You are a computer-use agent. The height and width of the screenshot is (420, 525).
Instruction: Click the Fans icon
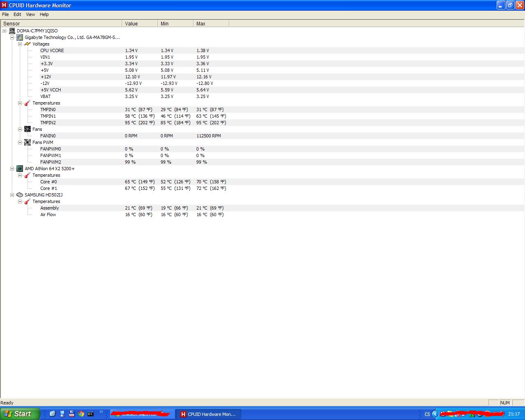coord(27,129)
